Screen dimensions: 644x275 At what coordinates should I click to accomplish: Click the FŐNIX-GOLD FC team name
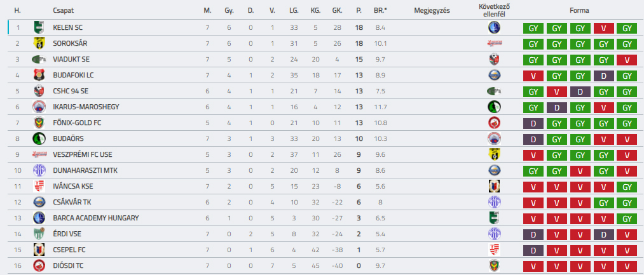(77, 123)
